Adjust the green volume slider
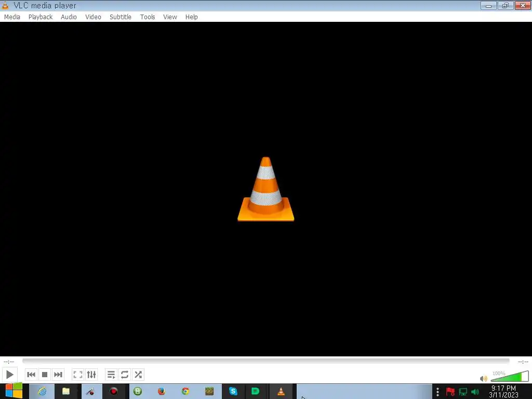The image size is (532, 399). [x=510, y=377]
